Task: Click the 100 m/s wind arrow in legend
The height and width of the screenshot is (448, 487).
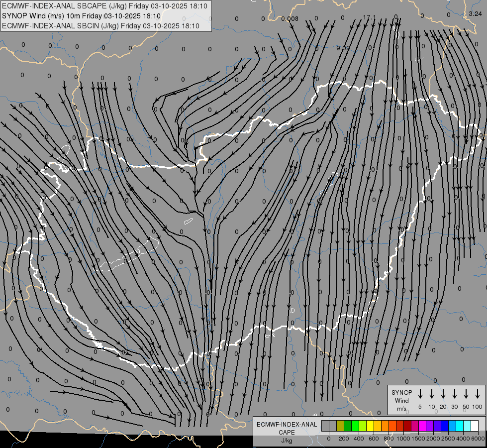Action: 478,394
